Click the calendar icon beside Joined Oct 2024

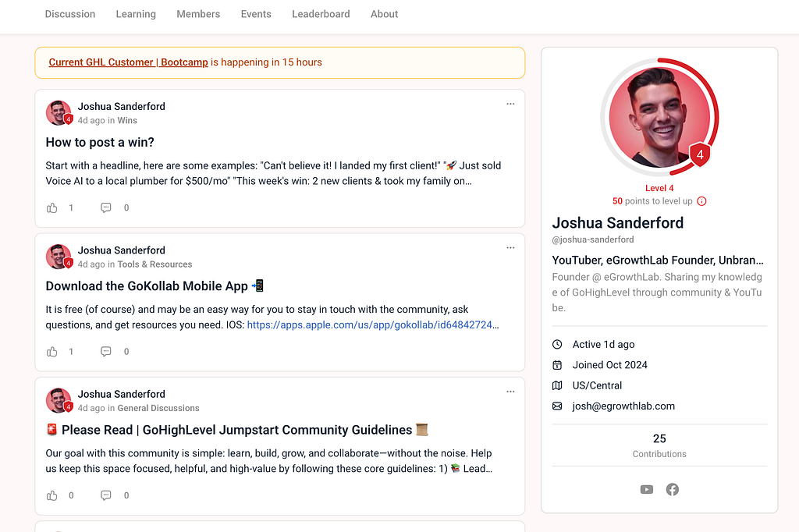coord(557,365)
